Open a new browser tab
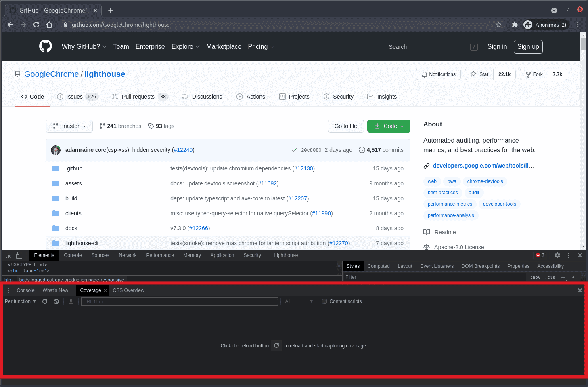Image resolution: width=588 pixels, height=387 pixels. pos(111,11)
